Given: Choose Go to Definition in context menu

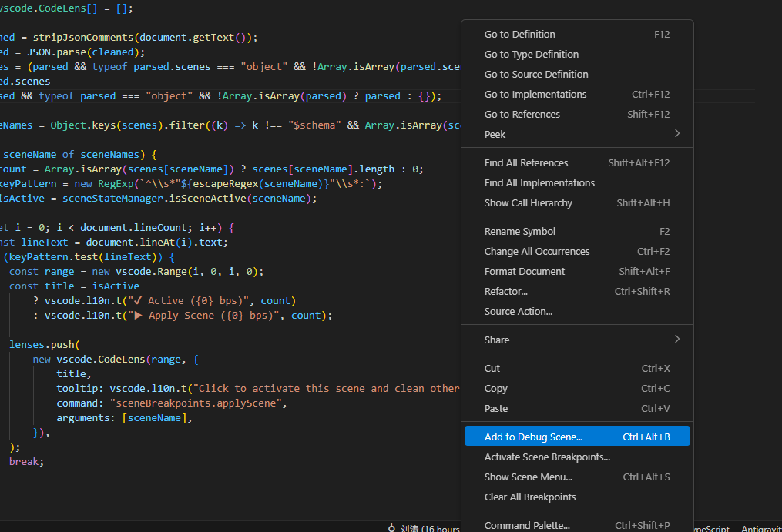Looking at the screenshot, I should click(x=577, y=35).
